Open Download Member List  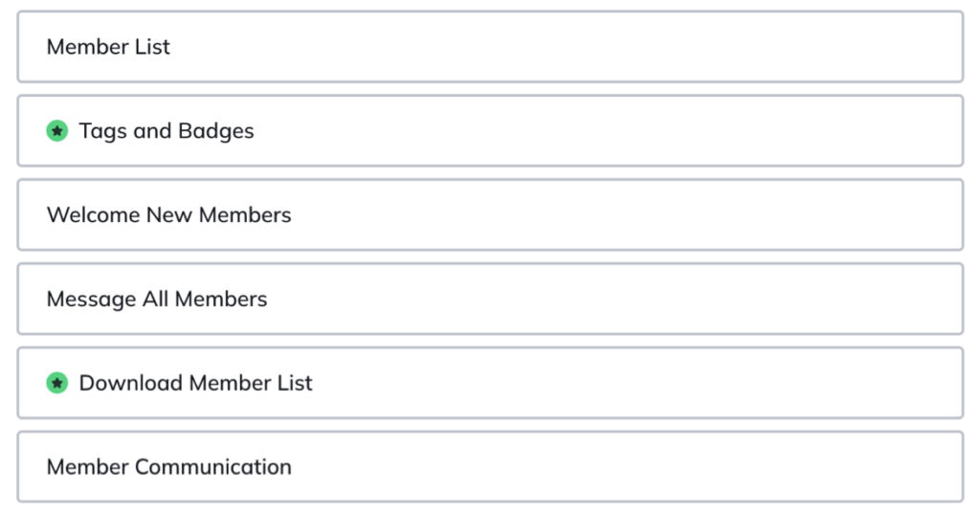490,383
